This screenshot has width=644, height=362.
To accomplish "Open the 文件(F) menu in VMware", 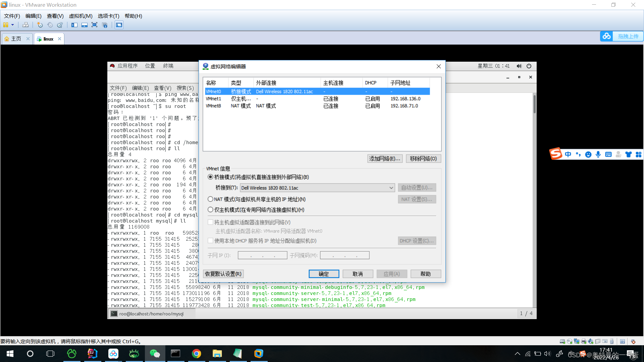I will click(x=12, y=16).
